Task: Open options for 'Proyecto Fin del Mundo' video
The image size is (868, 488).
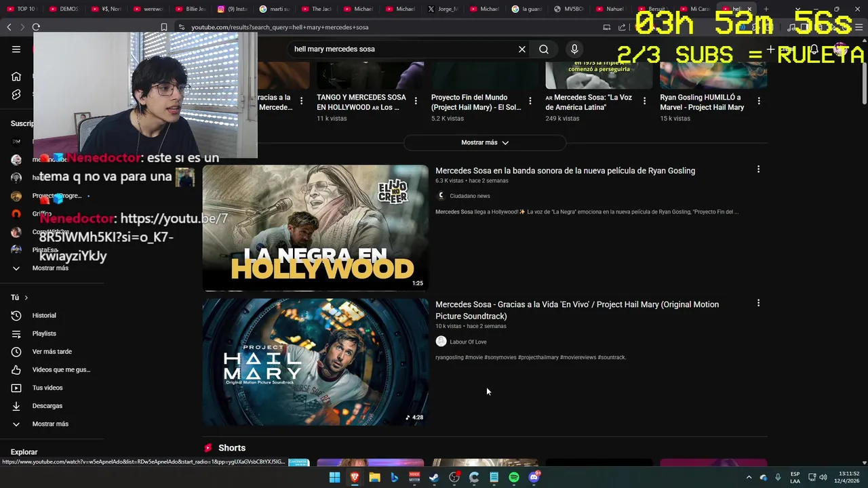Action: [x=530, y=101]
